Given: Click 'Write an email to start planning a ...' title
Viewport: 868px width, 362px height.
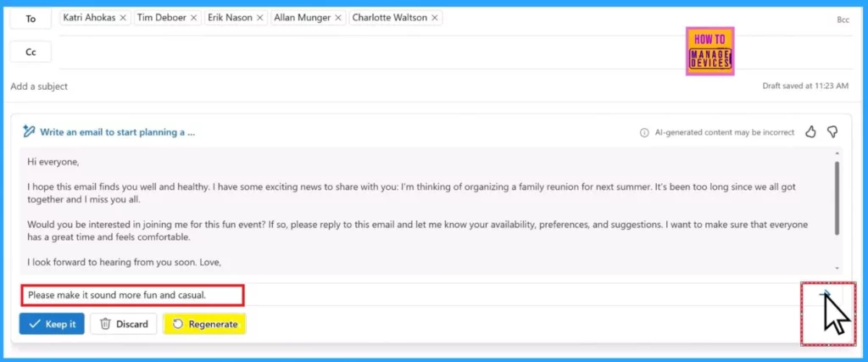Looking at the screenshot, I should point(117,132).
